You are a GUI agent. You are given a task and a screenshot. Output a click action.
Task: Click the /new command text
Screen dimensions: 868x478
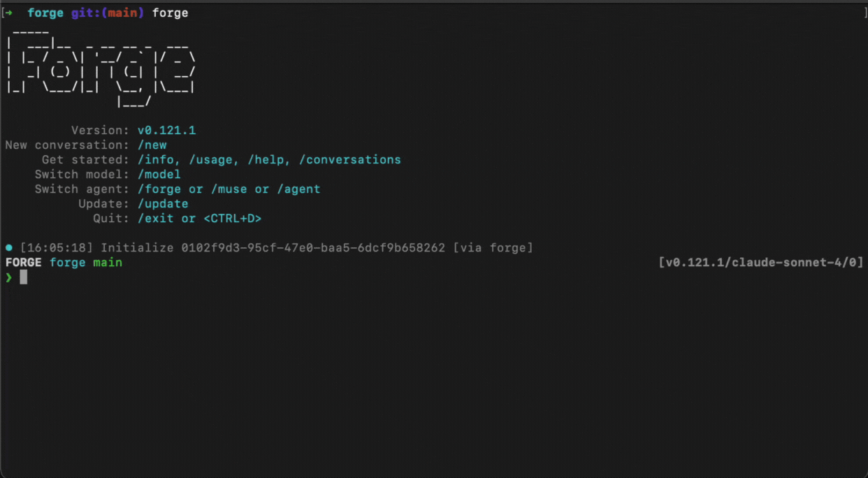(x=152, y=145)
